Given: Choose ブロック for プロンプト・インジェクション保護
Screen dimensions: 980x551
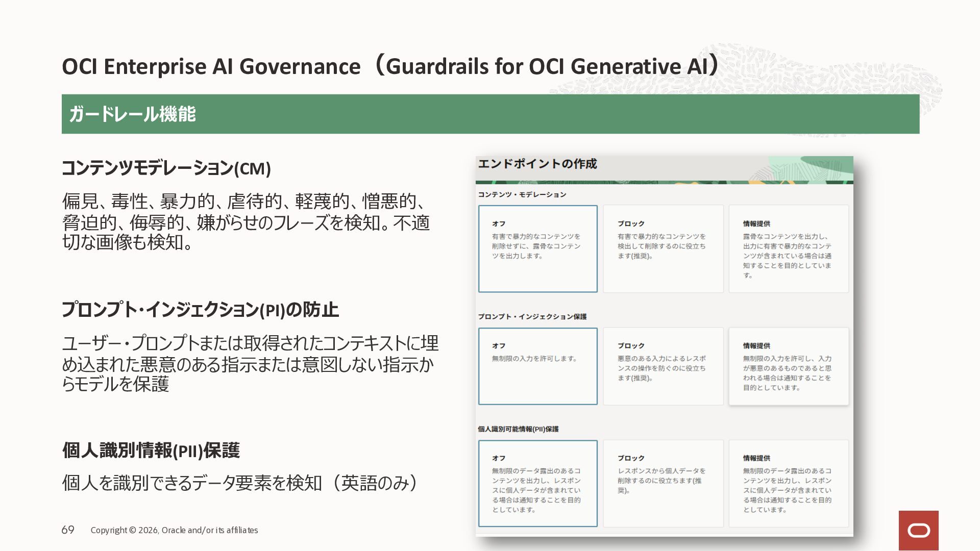Looking at the screenshot, I should point(663,366).
